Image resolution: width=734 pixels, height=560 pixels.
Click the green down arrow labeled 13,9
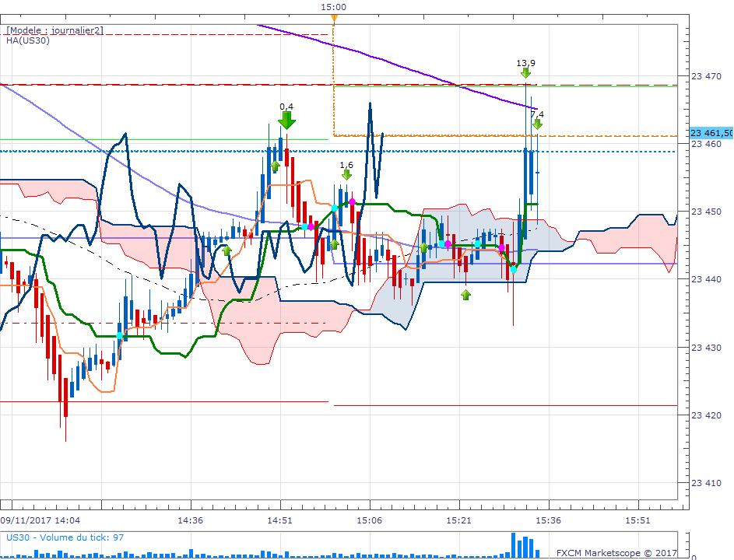click(x=525, y=72)
